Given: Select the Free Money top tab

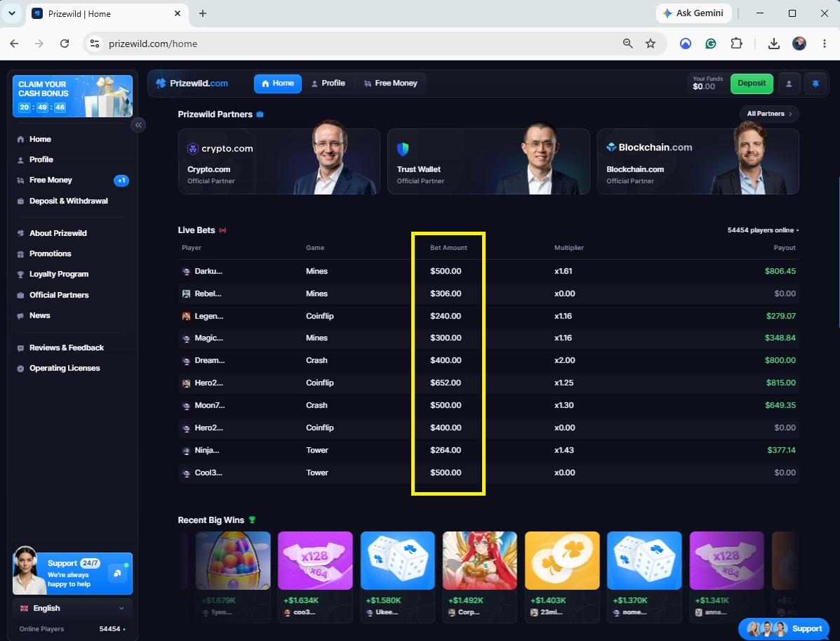Looking at the screenshot, I should tap(391, 83).
